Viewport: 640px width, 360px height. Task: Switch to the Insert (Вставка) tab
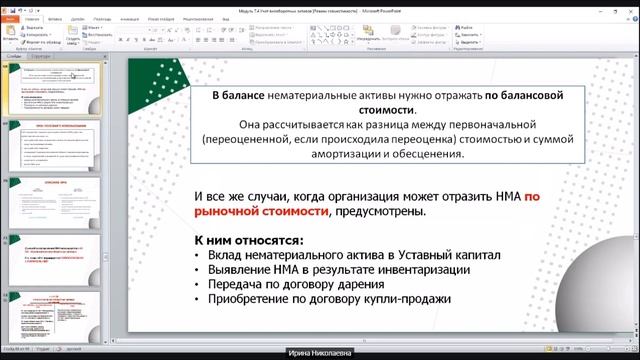click(55, 19)
